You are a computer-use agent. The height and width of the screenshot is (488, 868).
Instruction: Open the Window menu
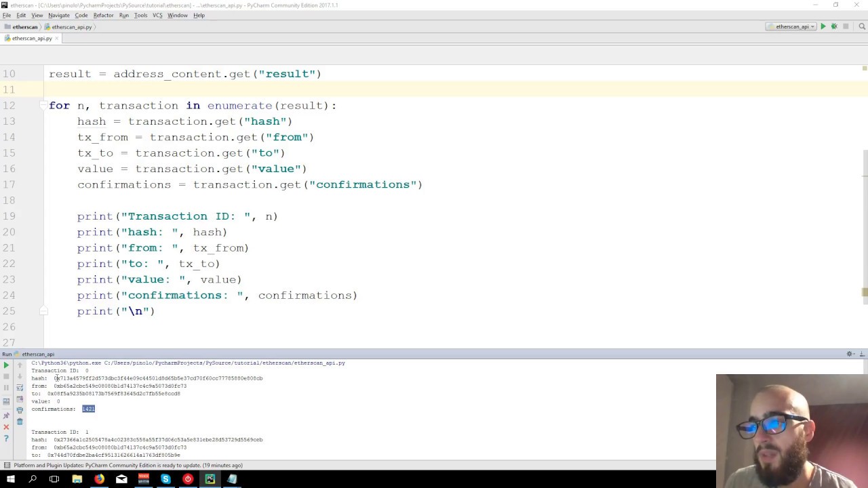(177, 15)
